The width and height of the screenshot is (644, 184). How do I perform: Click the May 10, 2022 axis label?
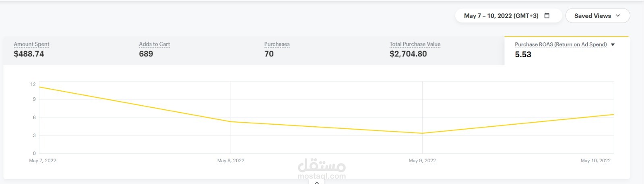click(x=595, y=161)
